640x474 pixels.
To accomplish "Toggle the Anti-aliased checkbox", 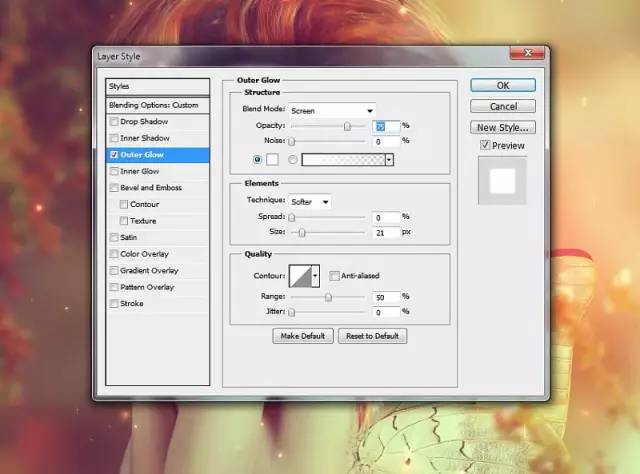I will (x=334, y=276).
